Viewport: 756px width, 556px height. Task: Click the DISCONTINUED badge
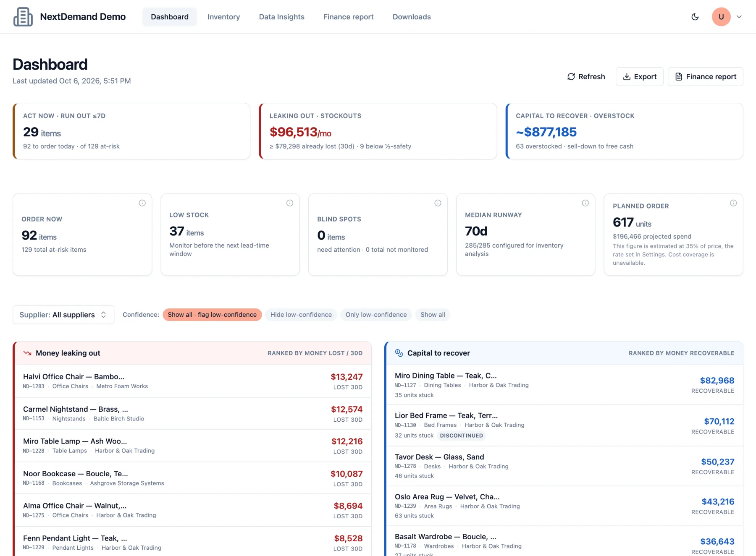pos(462,436)
